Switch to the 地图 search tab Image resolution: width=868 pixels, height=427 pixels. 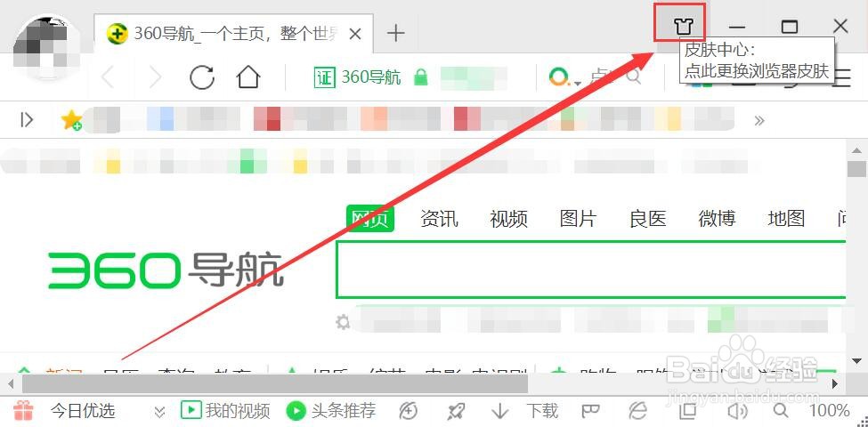point(786,219)
